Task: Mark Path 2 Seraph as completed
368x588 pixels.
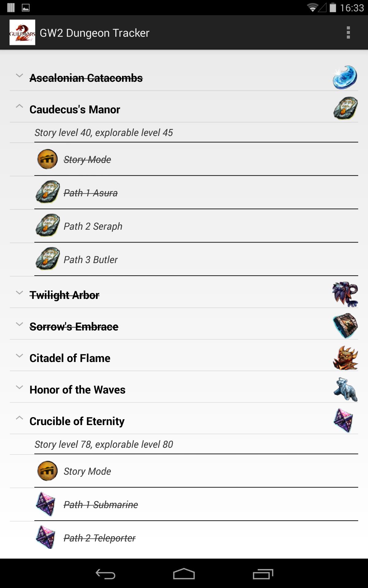Action: pyautogui.click(x=93, y=226)
